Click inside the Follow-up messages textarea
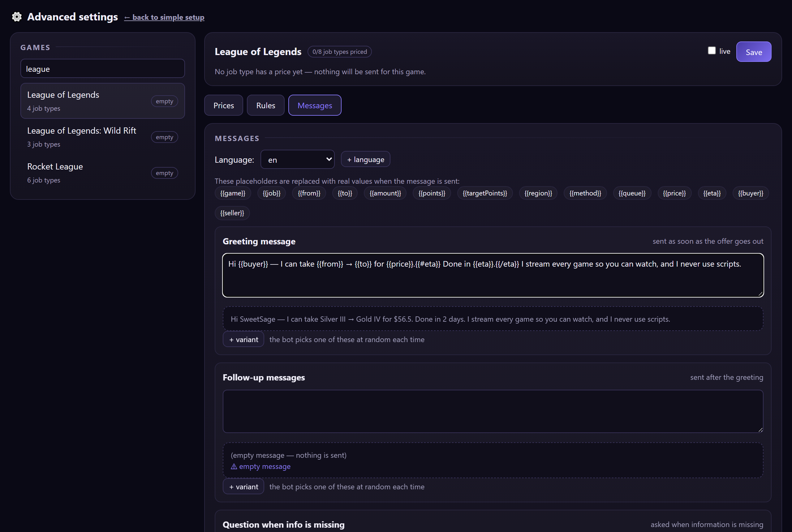 [x=493, y=411]
